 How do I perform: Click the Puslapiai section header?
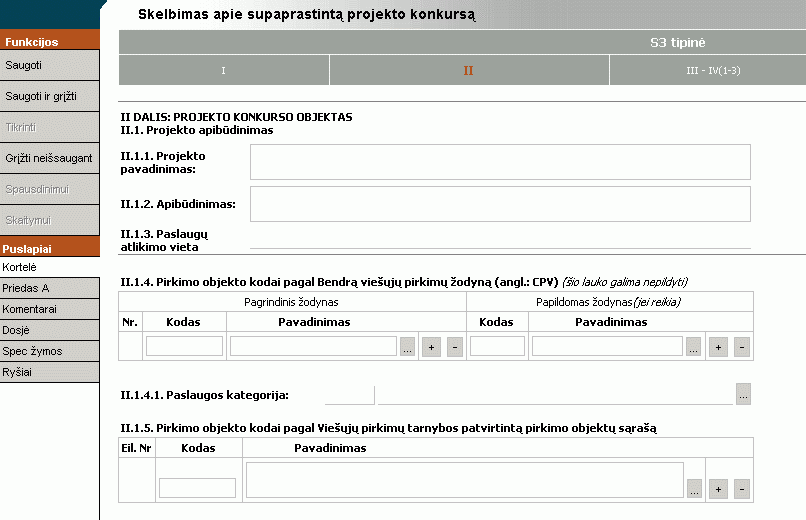point(49,249)
